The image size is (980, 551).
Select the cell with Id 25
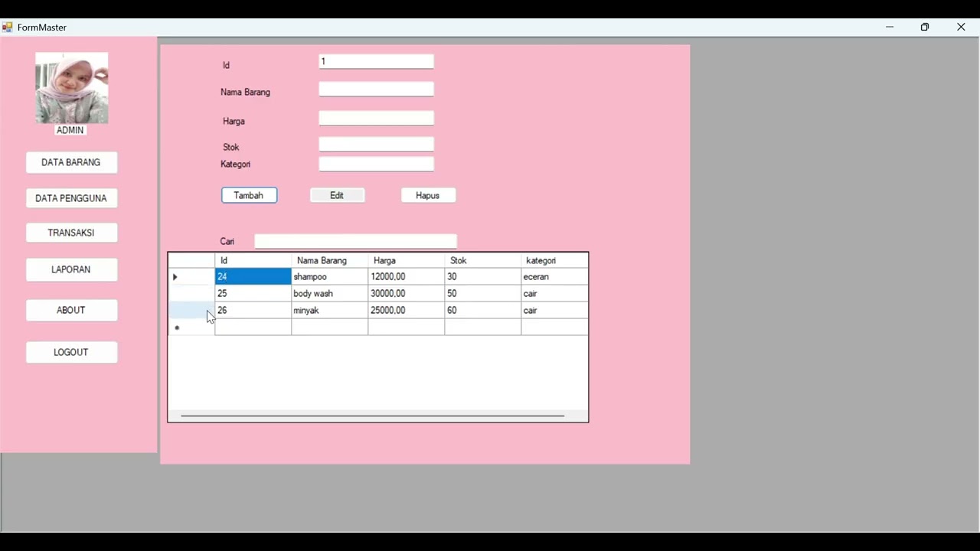[x=253, y=294]
